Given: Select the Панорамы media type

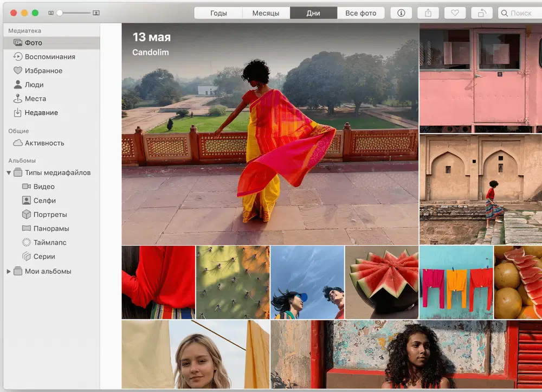Looking at the screenshot, I should tap(51, 228).
